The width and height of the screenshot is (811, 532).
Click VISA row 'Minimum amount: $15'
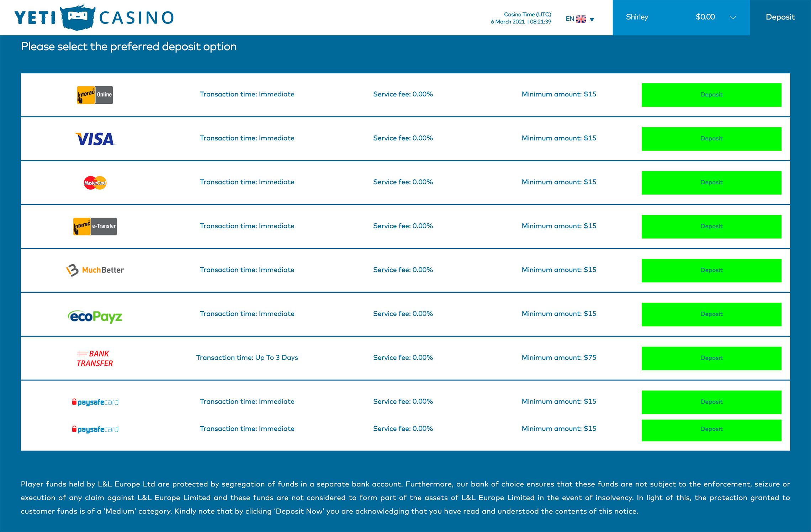(x=559, y=138)
